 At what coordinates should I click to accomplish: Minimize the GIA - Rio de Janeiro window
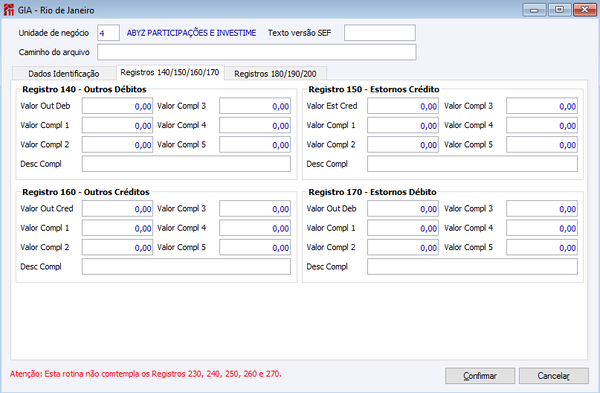(535, 10)
